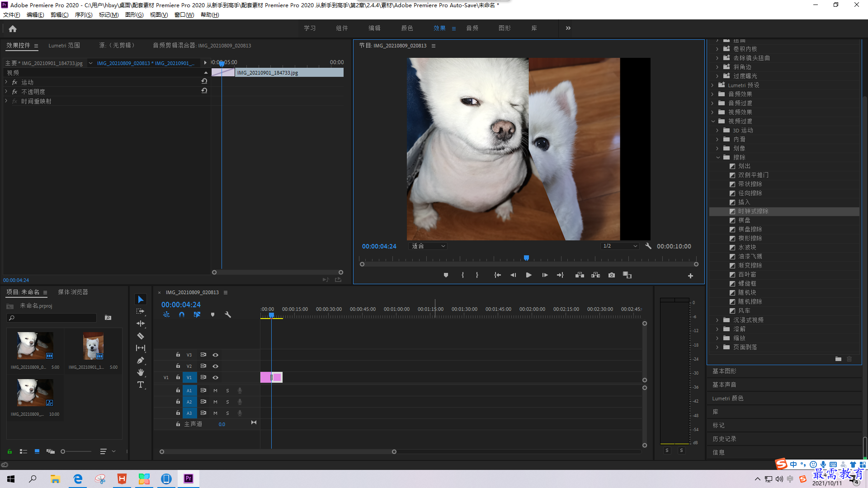Select the Type tool
The height and width of the screenshot is (488, 868).
tap(141, 385)
